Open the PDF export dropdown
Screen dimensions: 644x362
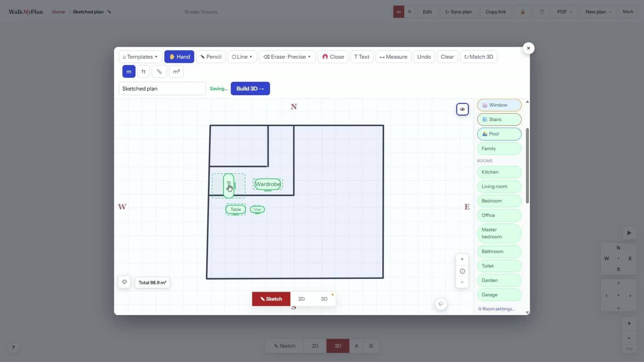pos(564,12)
